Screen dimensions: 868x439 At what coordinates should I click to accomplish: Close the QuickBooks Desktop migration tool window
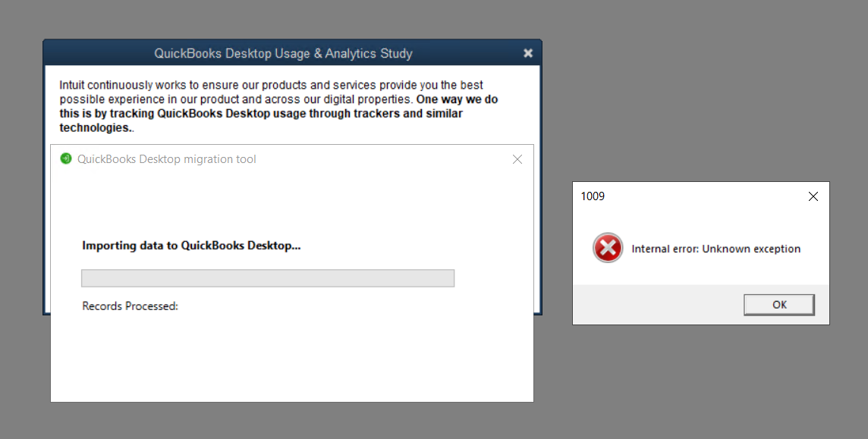pos(517,159)
